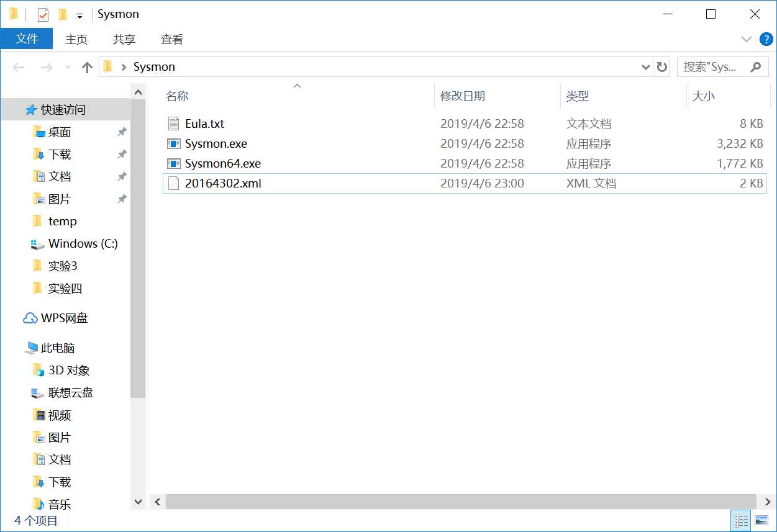Click the magnifier search icon
Viewport: 777px width, 532px height.
[756, 67]
